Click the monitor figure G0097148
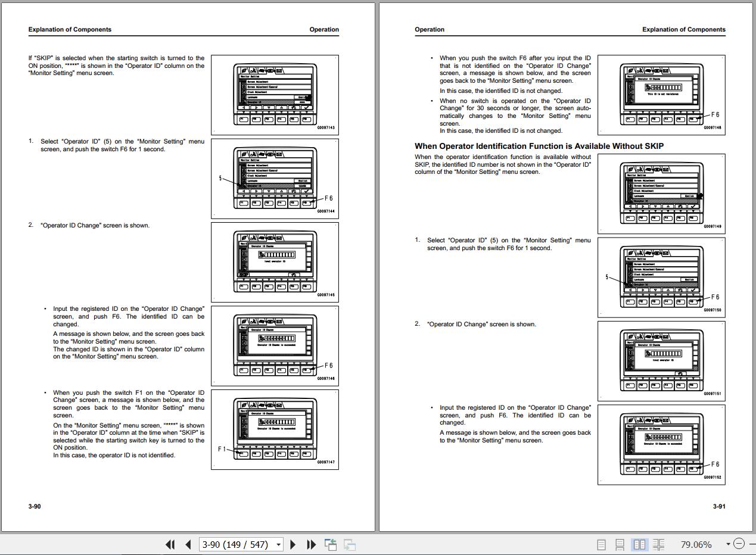This screenshot has height=555, width=756. tap(661, 95)
